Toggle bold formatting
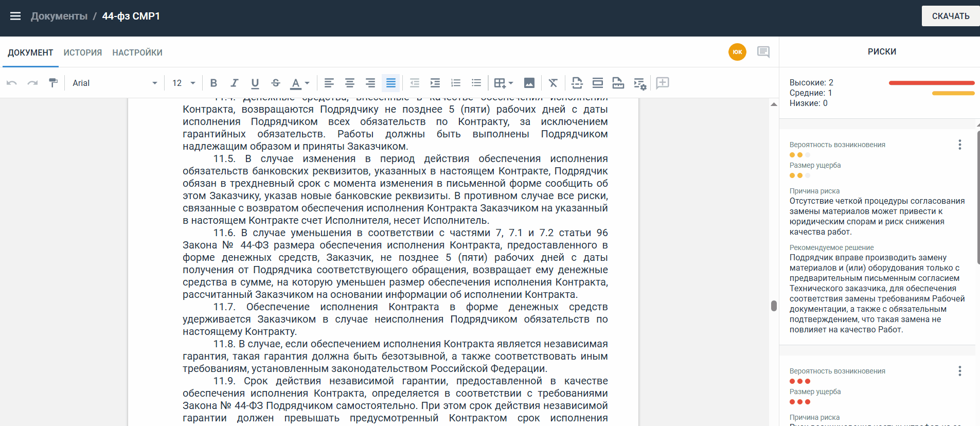980x426 pixels. click(213, 83)
